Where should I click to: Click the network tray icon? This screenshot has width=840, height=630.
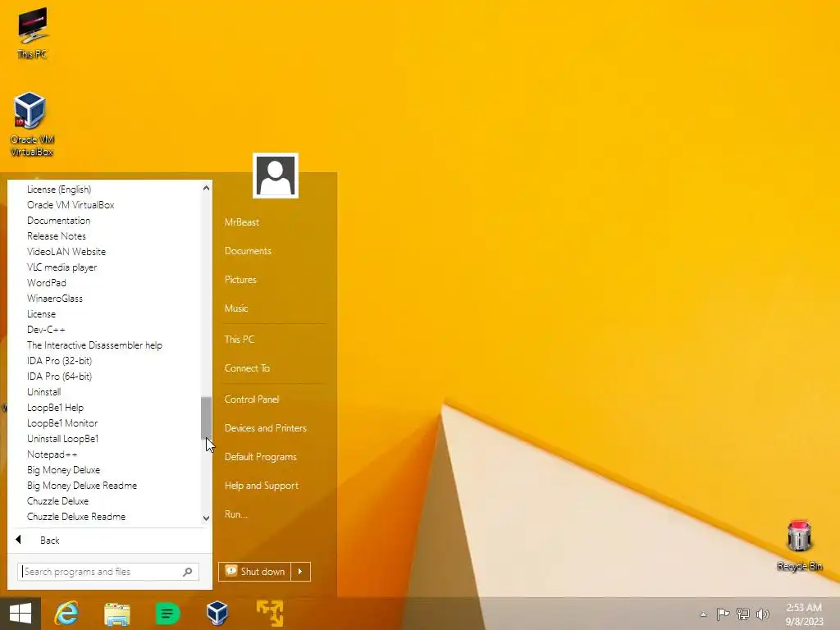742,614
